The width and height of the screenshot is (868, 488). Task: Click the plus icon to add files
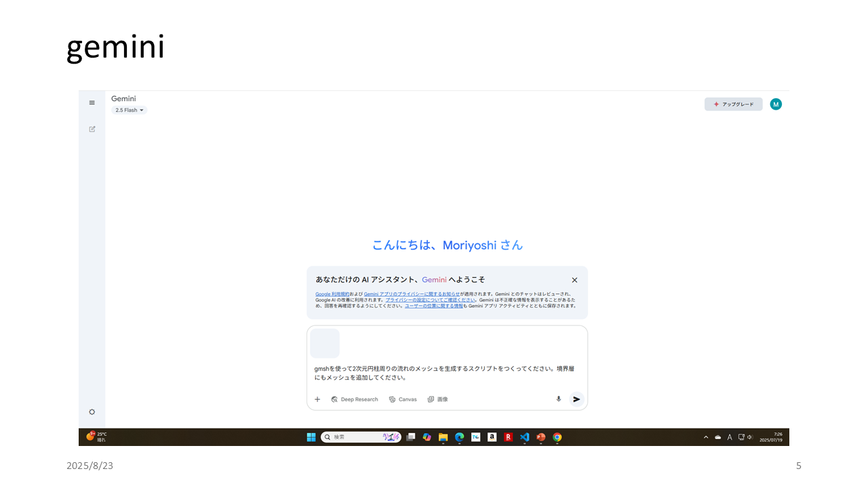(317, 399)
